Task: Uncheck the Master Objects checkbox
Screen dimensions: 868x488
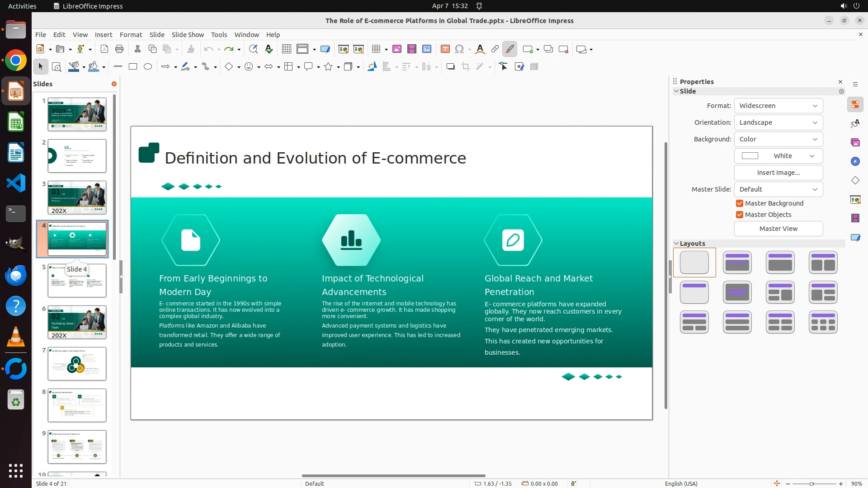Action: (x=740, y=215)
